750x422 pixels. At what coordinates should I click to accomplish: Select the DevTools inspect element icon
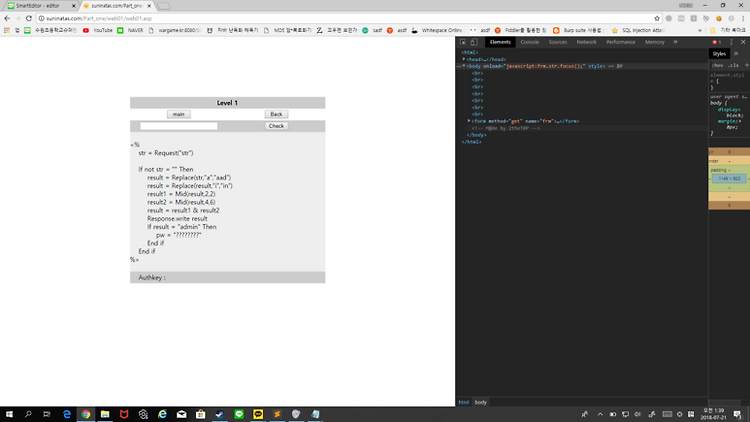click(x=463, y=42)
